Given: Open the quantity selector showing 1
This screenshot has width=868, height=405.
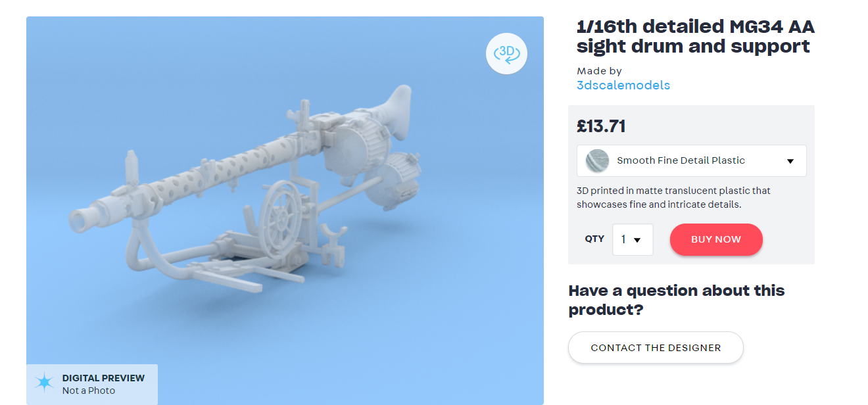Looking at the screenshot, I should click(633, 239).
